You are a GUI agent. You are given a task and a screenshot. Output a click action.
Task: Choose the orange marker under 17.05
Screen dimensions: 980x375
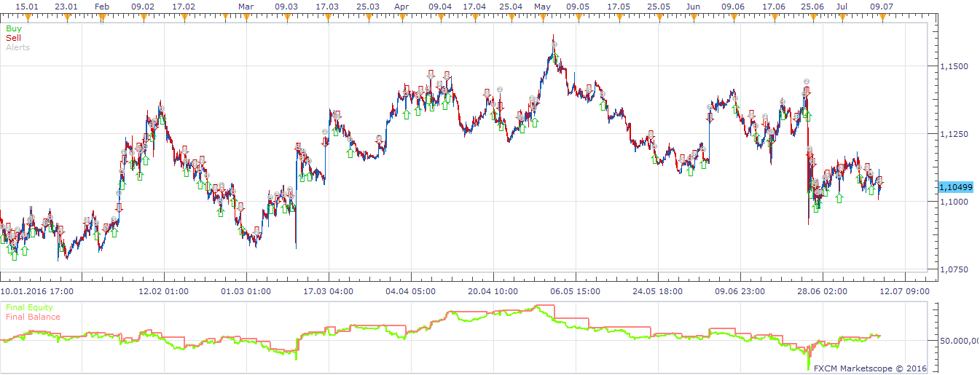(619, 17)
